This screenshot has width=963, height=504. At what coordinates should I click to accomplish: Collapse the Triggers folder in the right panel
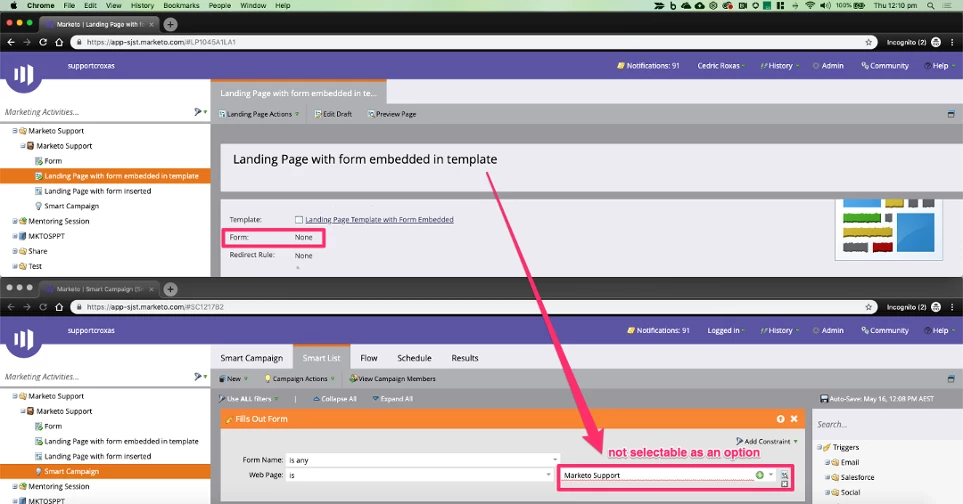click(820, 448)
